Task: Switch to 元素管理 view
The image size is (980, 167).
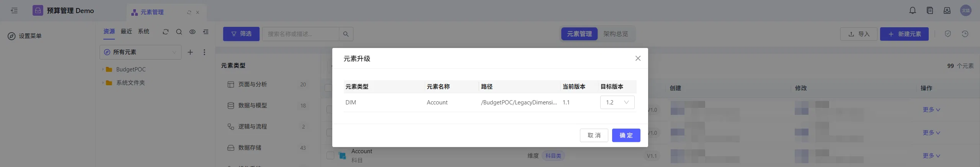Action: tap(579, 34)
